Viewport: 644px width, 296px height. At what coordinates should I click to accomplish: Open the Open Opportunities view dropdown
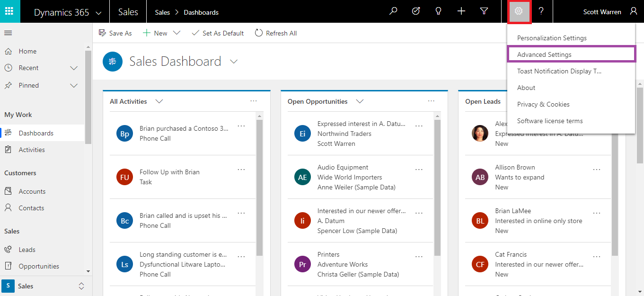click(x=360, y=101)
